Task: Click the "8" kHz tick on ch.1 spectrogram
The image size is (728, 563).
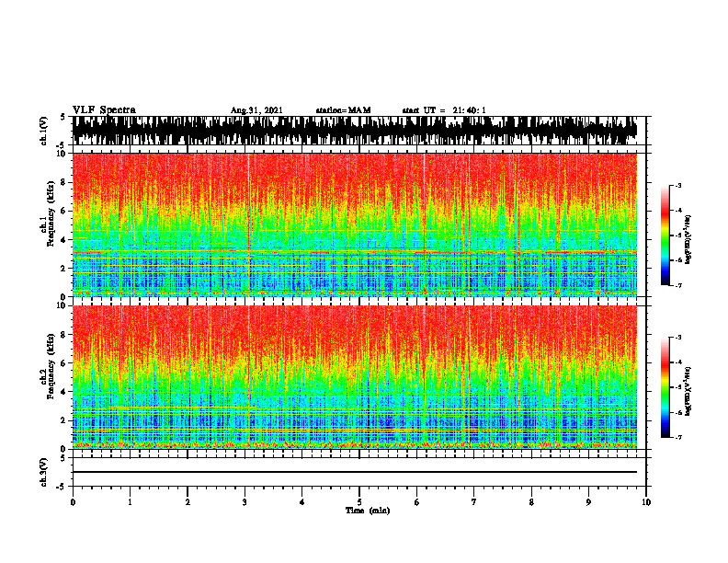Action: 64,182
